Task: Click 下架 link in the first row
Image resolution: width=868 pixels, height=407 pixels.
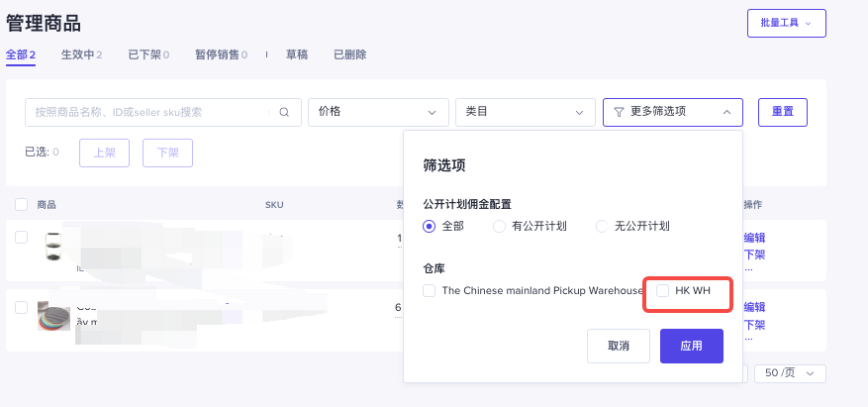Action: click(754, 255)
